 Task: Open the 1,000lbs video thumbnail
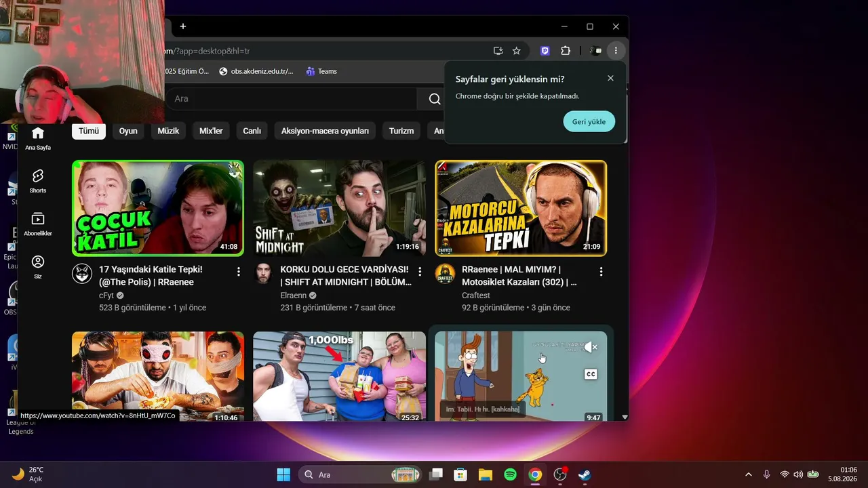point(340,376)
